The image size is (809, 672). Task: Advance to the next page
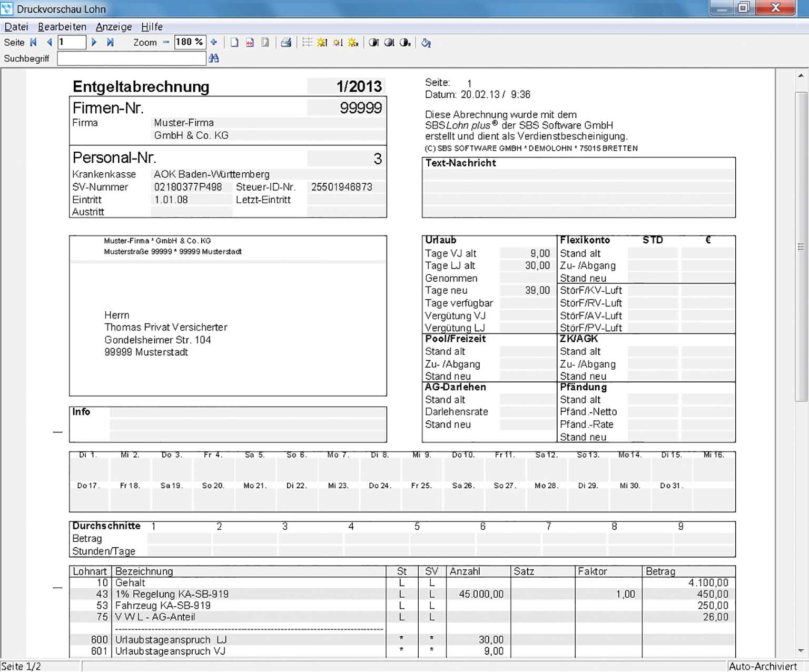point(94,43)
